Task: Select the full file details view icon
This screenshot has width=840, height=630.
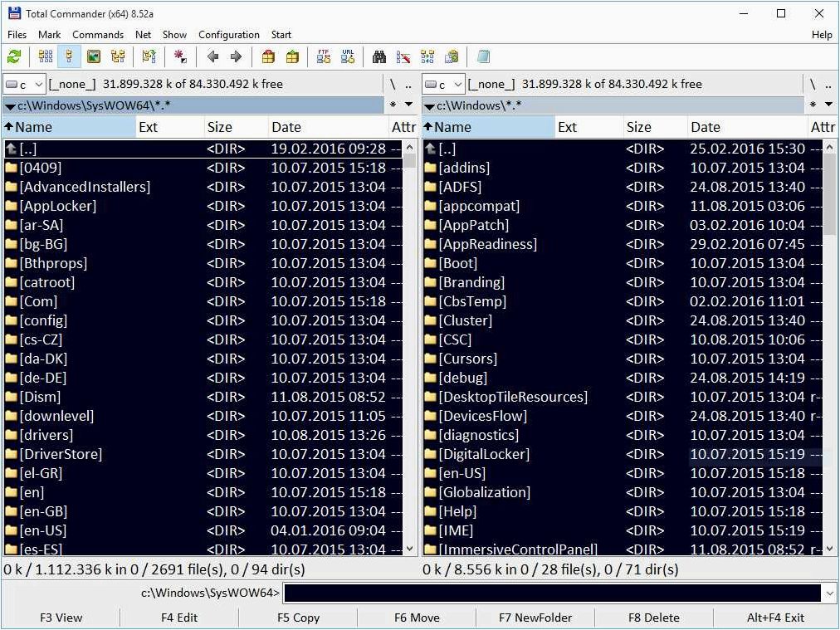Action: point(69,56)
